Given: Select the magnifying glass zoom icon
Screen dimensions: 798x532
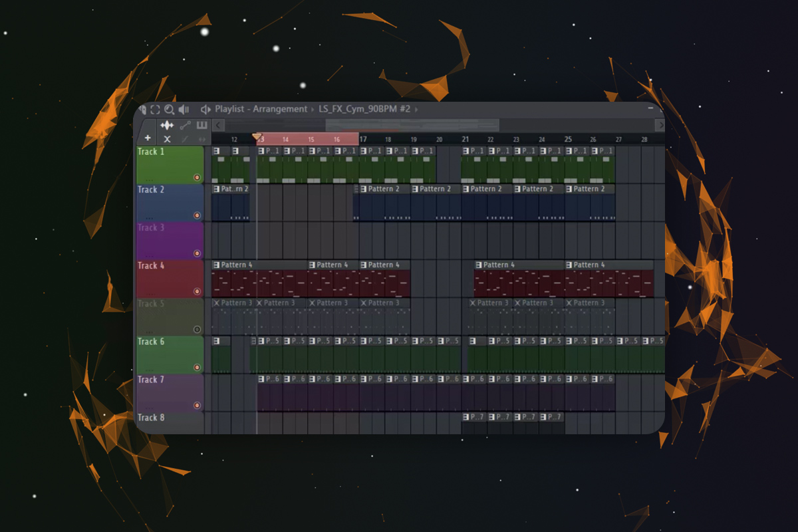Looking at the screenshot, I should pos(169,110).
